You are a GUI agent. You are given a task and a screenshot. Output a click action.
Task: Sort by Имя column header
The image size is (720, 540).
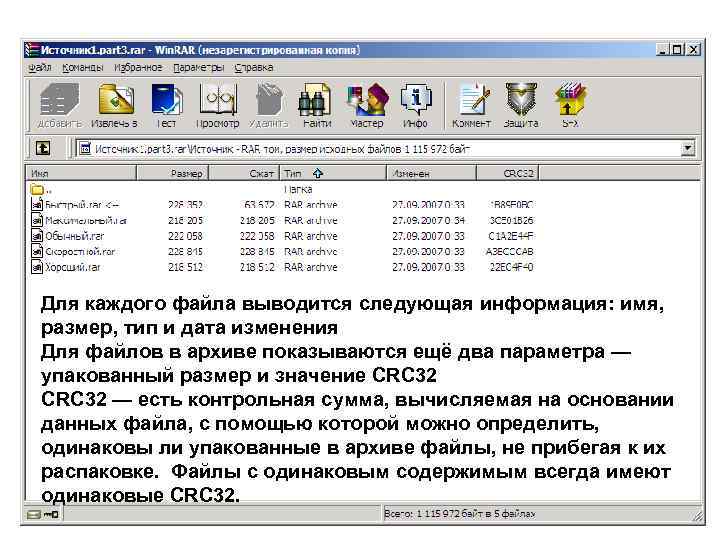[81, 173]
